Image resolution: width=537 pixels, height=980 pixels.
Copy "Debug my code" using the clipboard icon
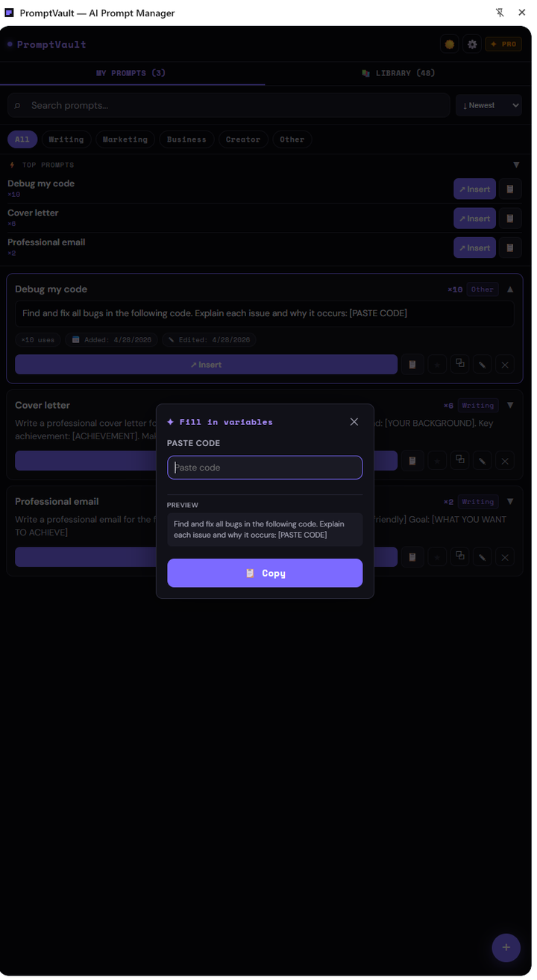point(412,364)
